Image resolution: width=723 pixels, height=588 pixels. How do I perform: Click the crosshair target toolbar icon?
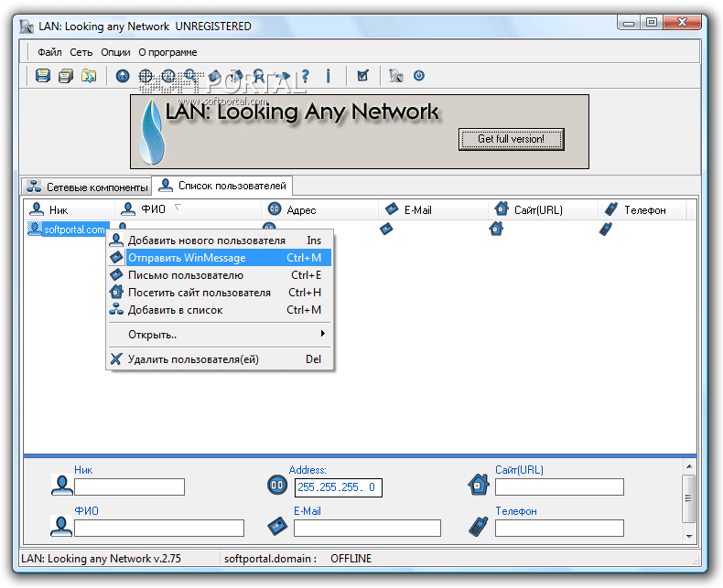coord(146,76)
